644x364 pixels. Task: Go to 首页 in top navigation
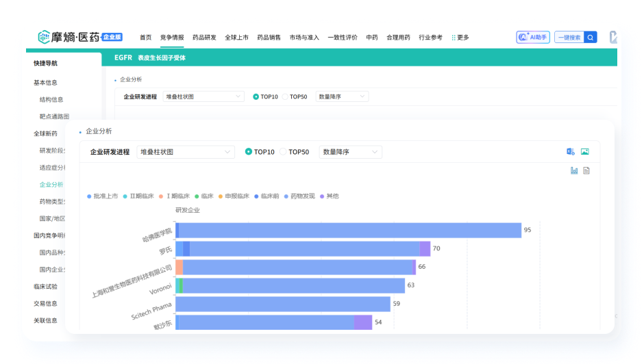[x=145, y=38]
